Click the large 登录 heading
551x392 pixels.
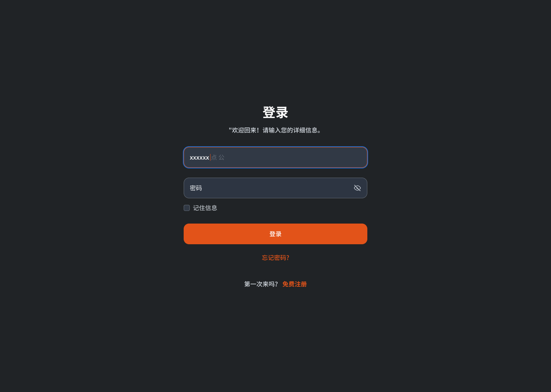(275, 113)
